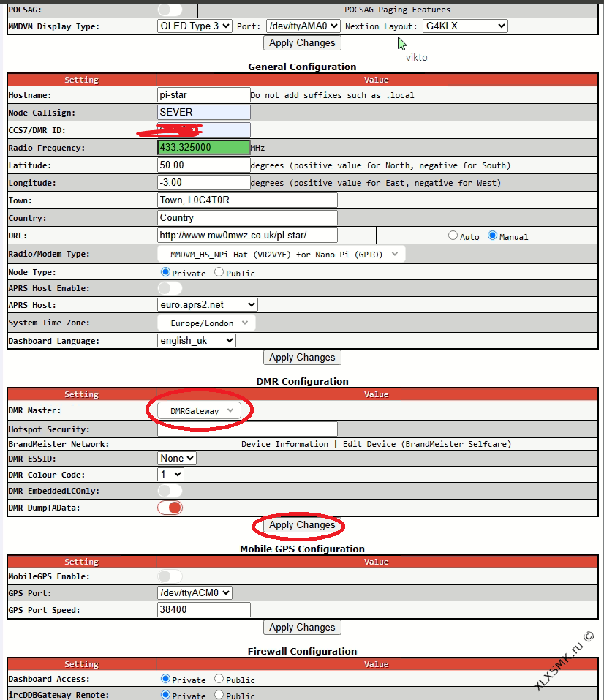Image resolution: width=604 pixels, height=700 pixels.
Task: Click the CCS7/DMR ID field
Action: pyautogui.click(x=203, y=130)
